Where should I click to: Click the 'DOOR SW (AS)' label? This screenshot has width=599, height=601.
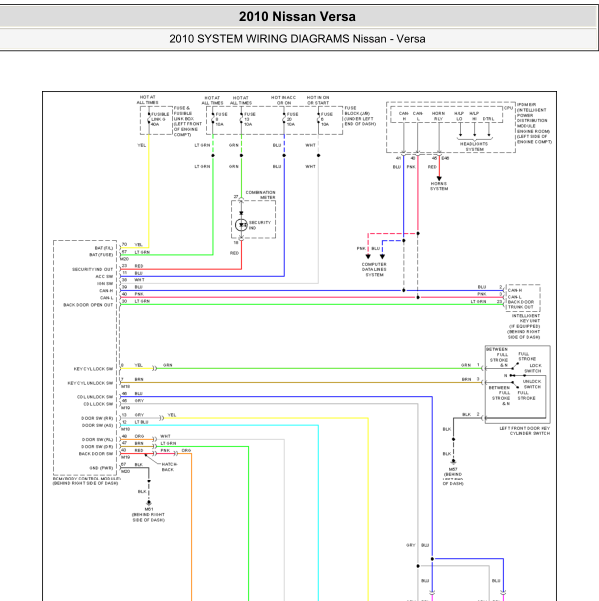point(97,425)
